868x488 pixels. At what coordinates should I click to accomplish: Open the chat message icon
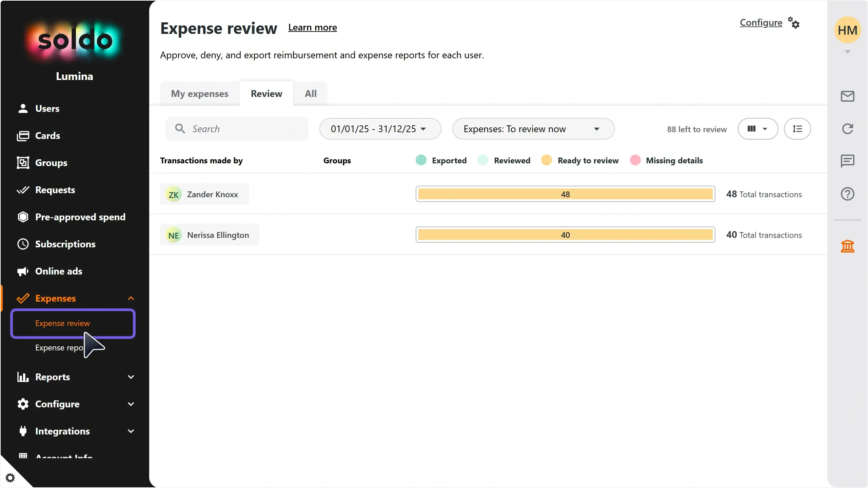click(847, 161)
